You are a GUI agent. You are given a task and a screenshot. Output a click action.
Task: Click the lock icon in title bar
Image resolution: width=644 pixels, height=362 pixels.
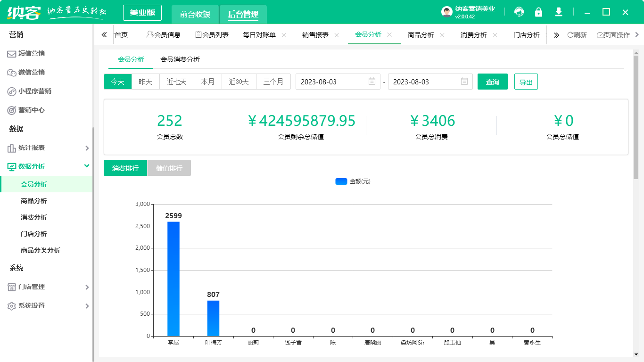click(538, 12)
